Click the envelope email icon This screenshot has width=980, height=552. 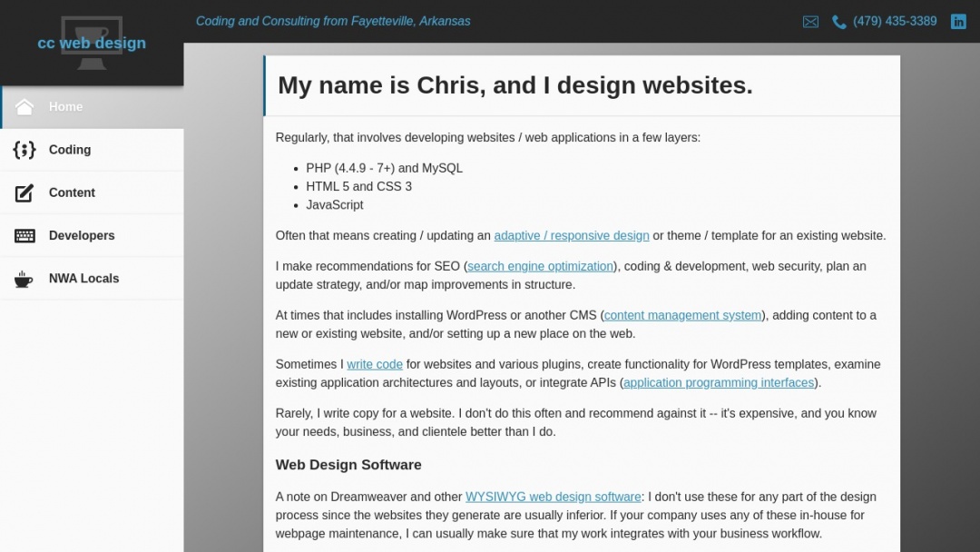(810, 21)
